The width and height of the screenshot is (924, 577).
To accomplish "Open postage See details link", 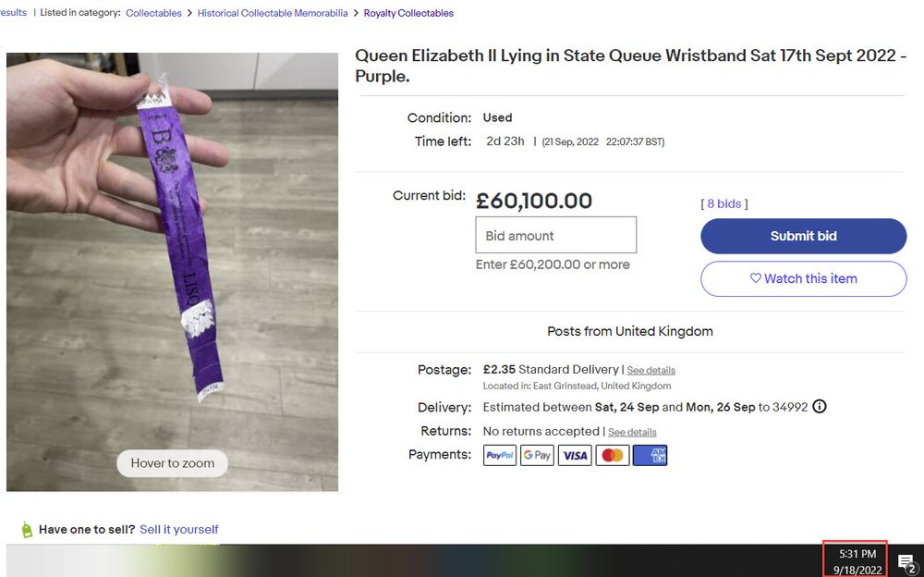I will coord(651,370).
